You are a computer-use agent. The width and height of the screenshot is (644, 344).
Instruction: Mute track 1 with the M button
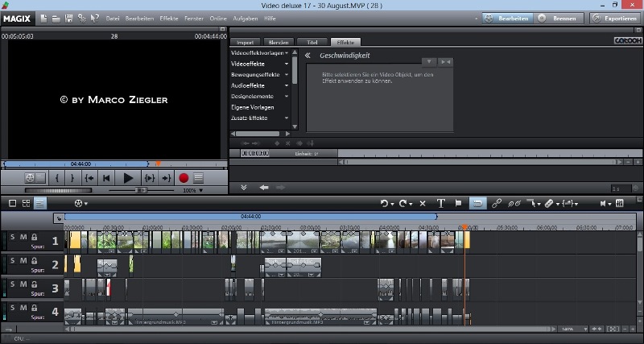click(x=23, y=237)
